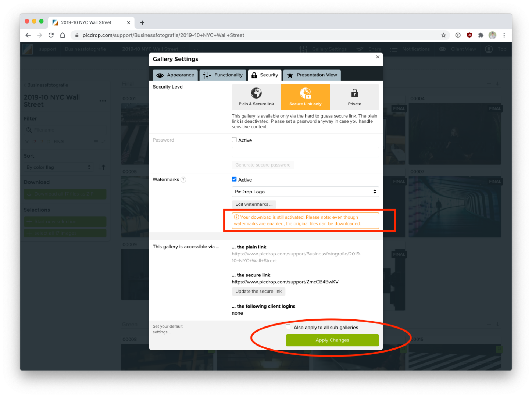Open the gallery three-dot options in the sidebar
Image resolution: width=532 pixels, height=397 pixels.
pos(103,101)
